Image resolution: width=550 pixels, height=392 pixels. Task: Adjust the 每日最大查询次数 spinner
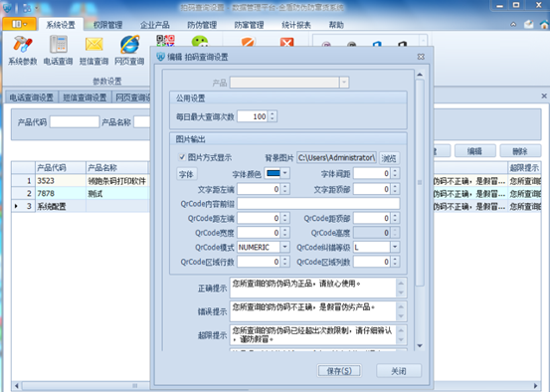click(273, 116)
